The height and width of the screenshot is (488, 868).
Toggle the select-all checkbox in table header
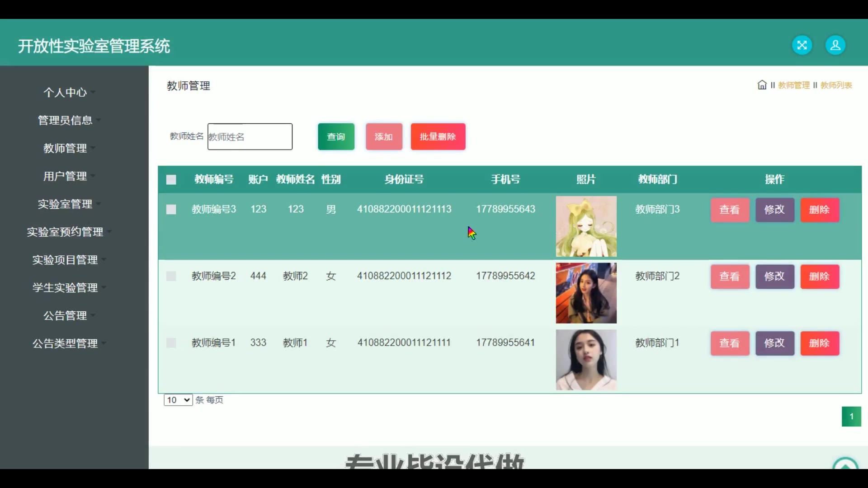pos(171,180)
